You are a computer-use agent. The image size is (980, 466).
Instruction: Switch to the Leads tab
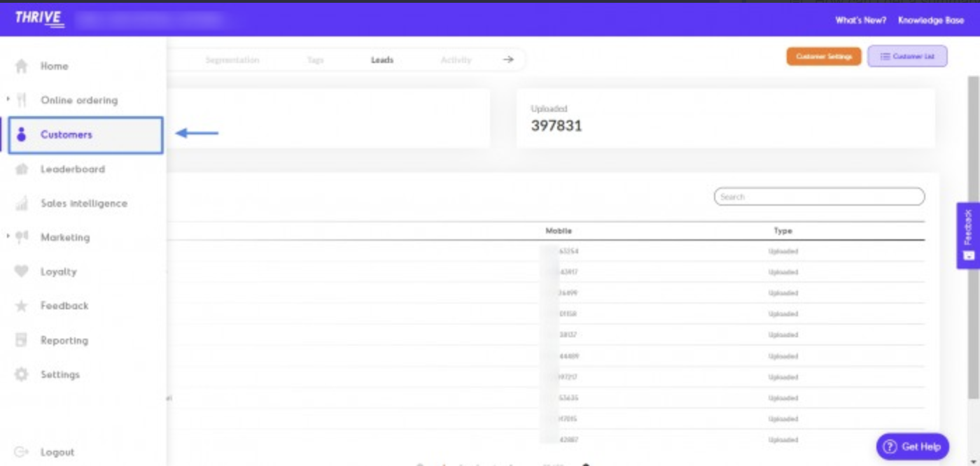tap(382, 60)
